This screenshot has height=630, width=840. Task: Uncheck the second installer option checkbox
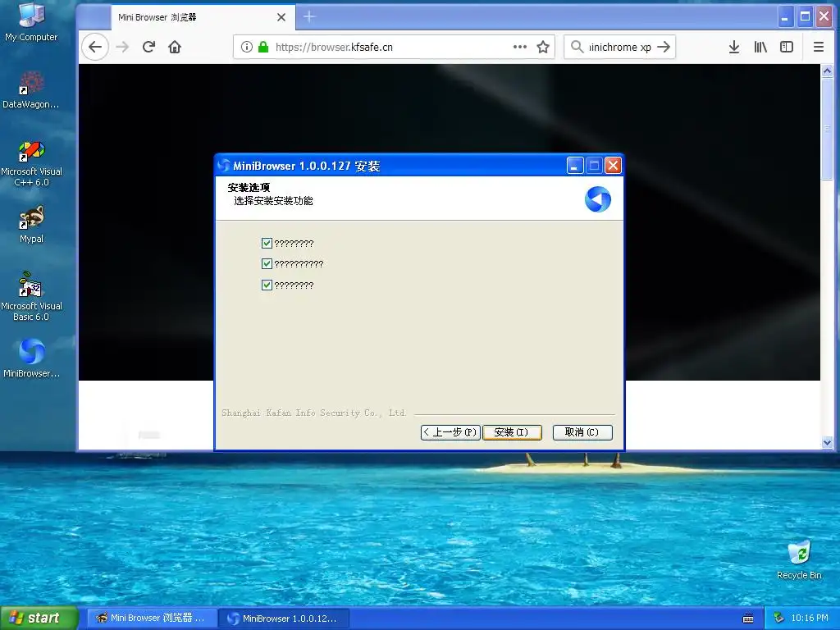[267, 263]
